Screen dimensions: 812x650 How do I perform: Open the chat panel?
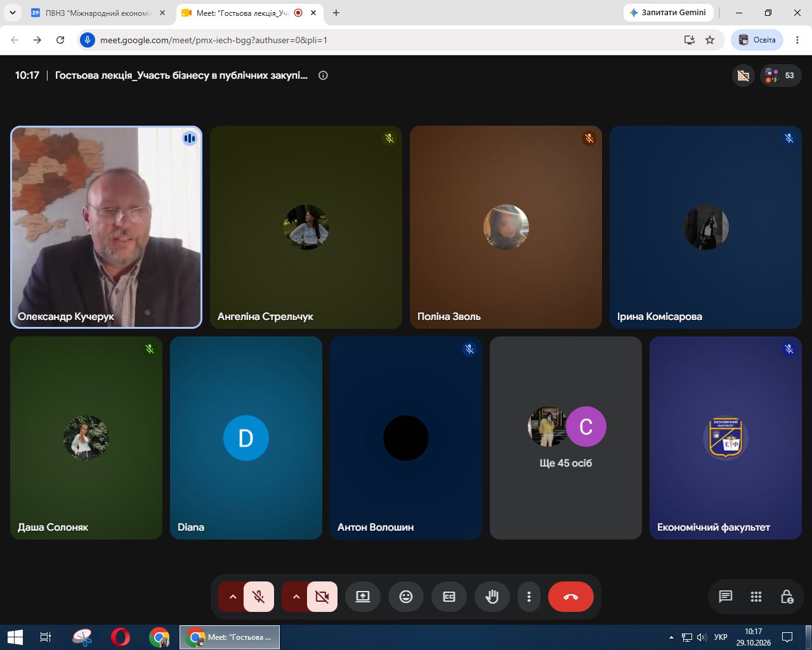tap(726, 597)
